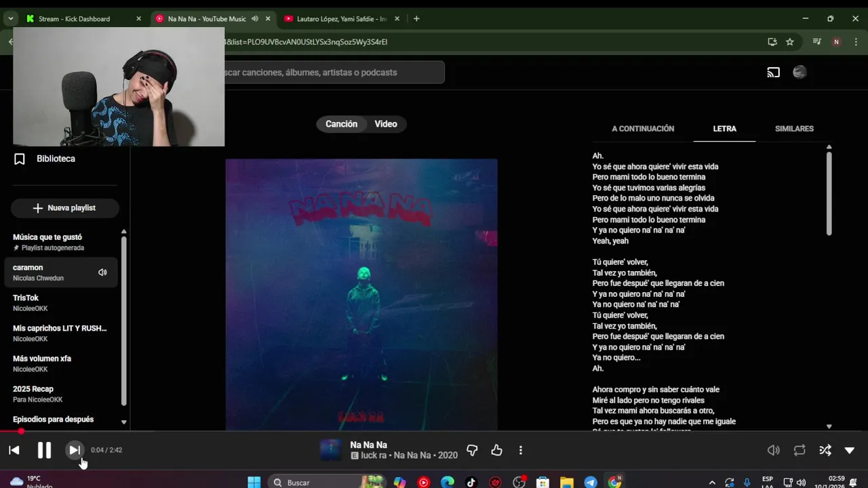
Task: Open YouTube Music app from the taskbar
Action: pyautogui.click(x=424, y=482)
